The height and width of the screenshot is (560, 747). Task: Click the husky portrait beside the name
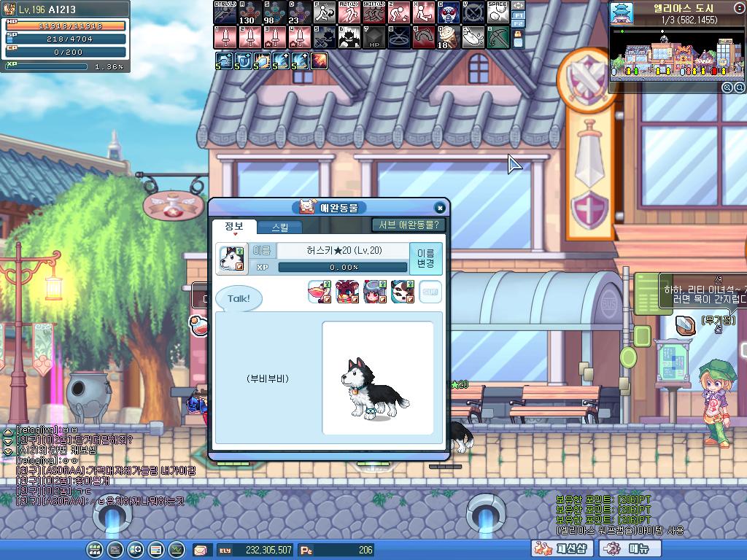pyautogui.click(x=232, y=259)
